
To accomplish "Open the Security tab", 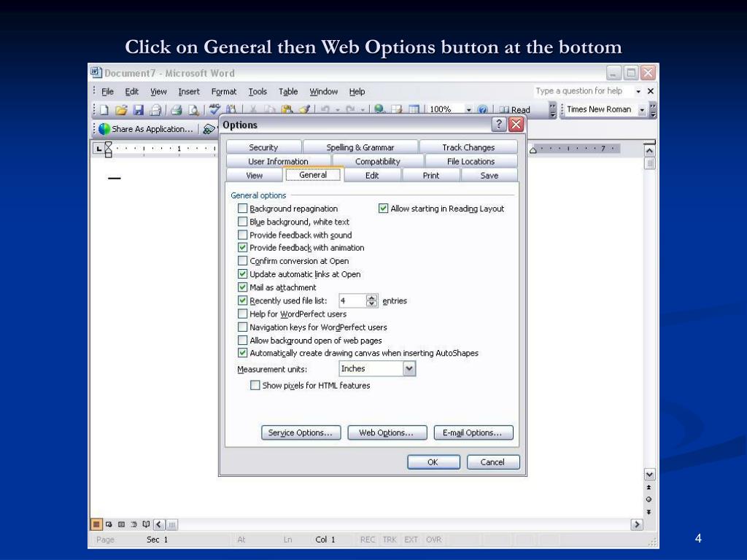I will [263, 147].
